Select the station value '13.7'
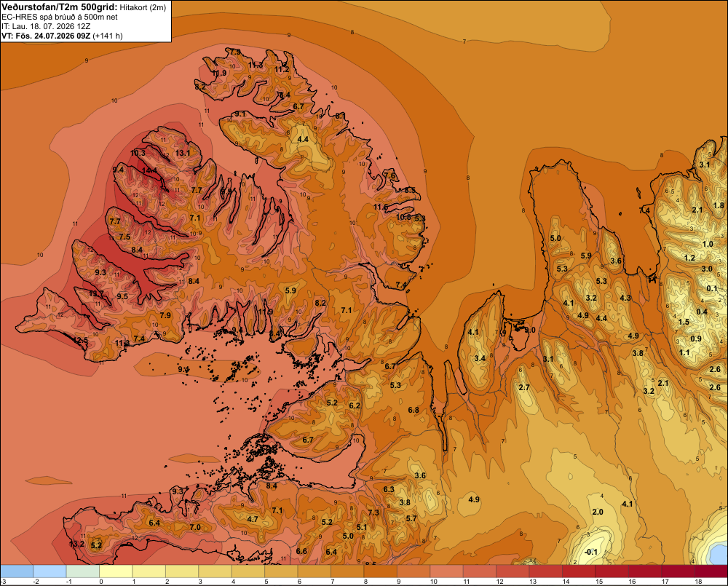This screenshot has height=586, width=728. pyautogui.click(x=96, y=293)
